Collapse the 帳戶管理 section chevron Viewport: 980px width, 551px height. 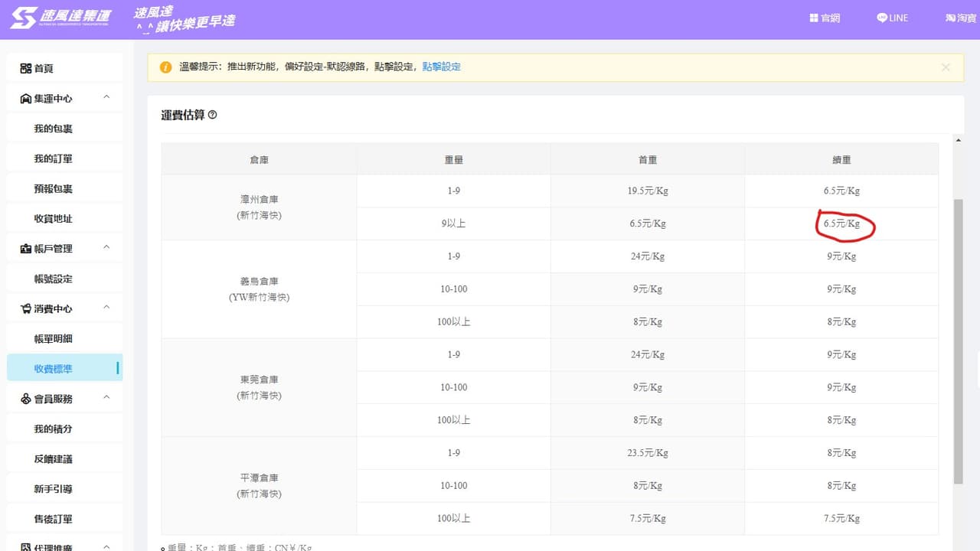(x=106, y=248)
